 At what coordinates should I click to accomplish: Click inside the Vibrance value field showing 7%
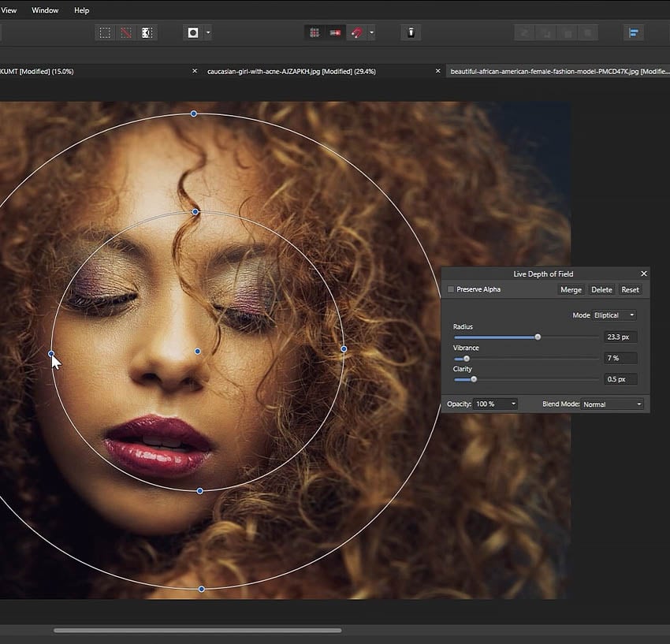click(x=619, y=358)
